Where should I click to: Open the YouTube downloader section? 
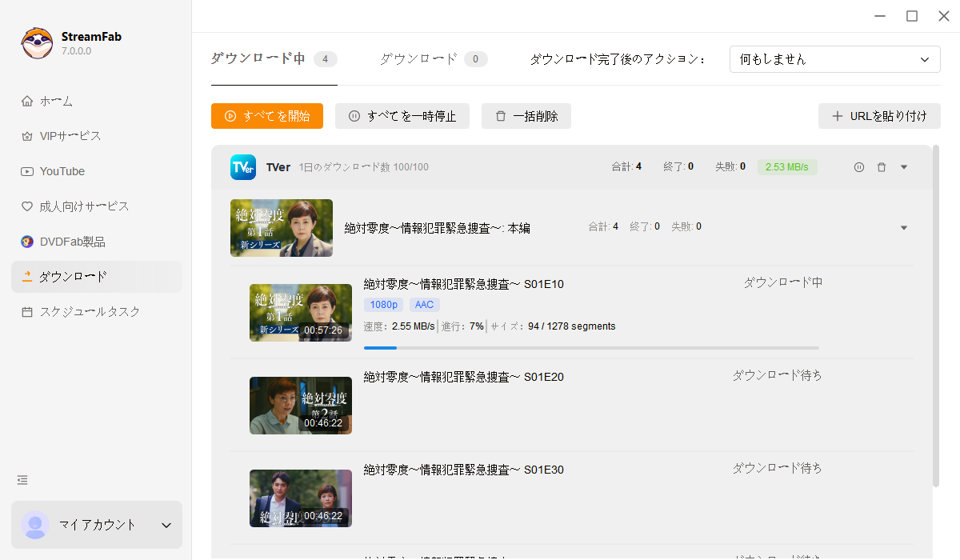(27, 170)
